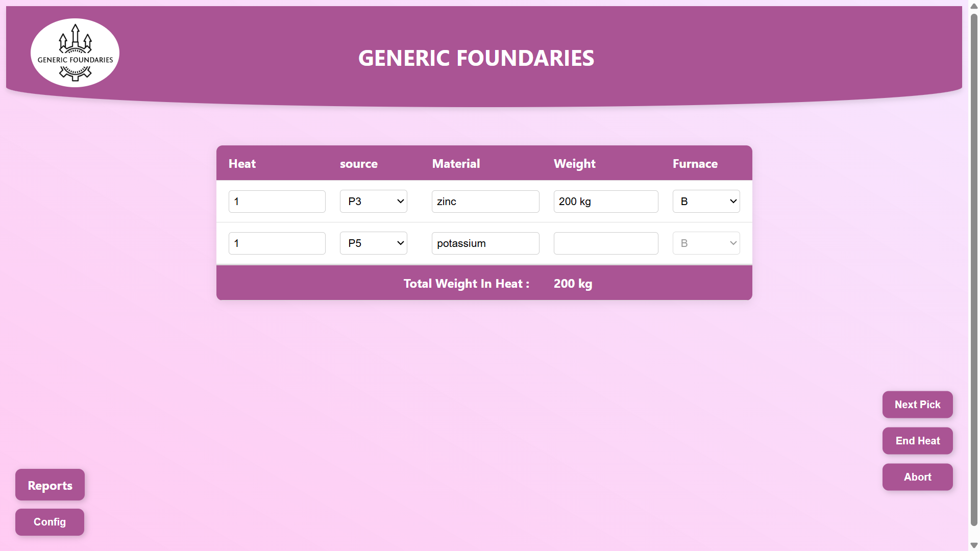
Task: Click the Material column header
Action: (x=456, y=164)
